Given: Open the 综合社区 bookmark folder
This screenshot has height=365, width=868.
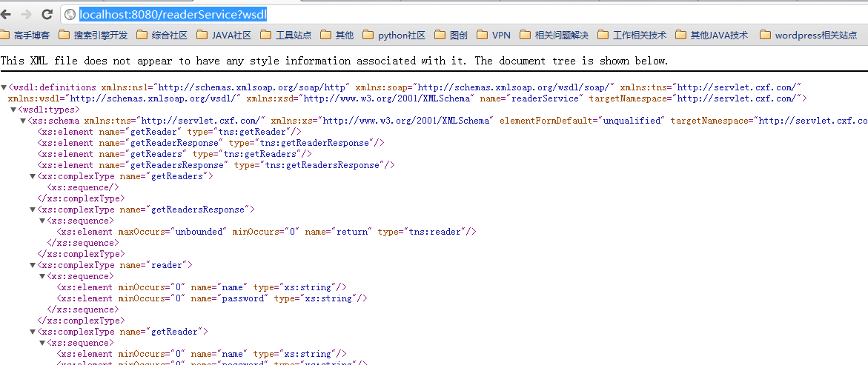Looking at the screenshot, I should tap(162, 36).
